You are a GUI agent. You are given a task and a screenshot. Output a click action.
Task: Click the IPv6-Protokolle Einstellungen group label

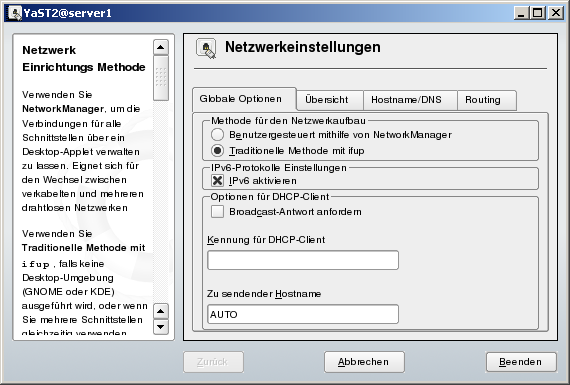click(279, 168)
